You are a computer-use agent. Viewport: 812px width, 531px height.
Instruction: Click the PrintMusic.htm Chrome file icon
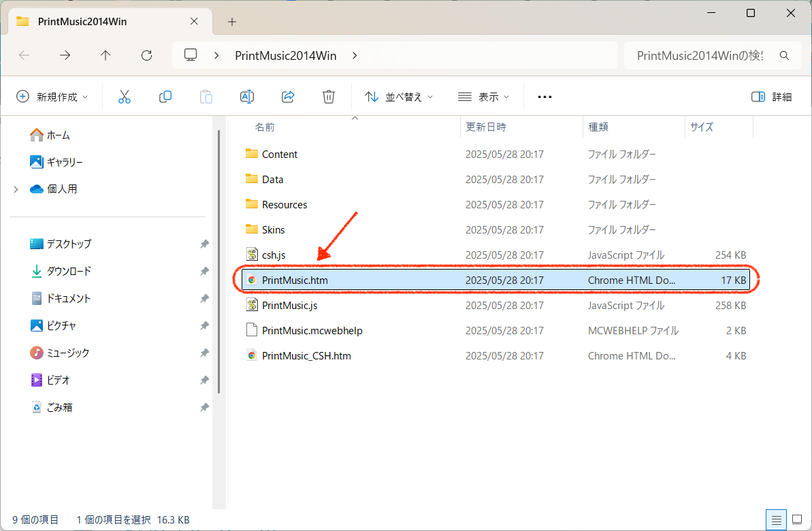(252, 280)
